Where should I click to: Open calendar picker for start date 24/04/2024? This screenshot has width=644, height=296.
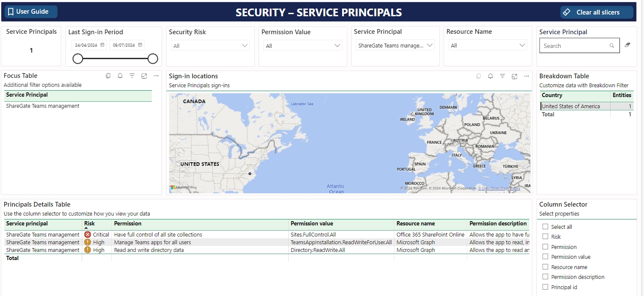tap(102, 45)
